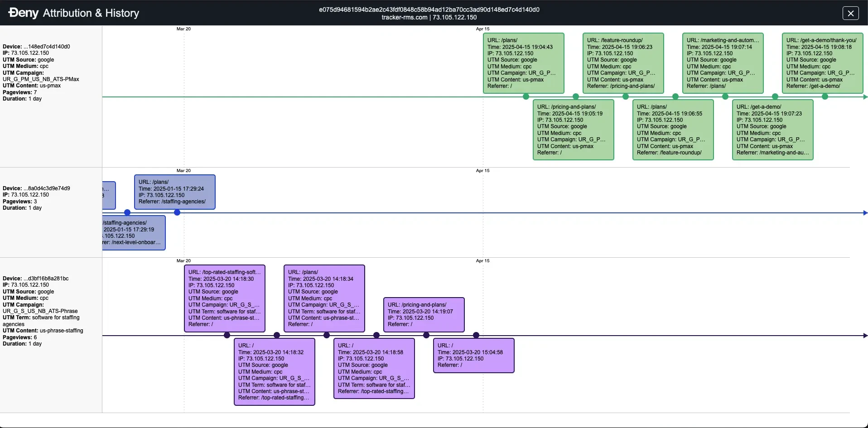Viewport: 868px width, 428px height.
Task: Open the /marketing-and-autom… pageview card
Action: [723, 63]
